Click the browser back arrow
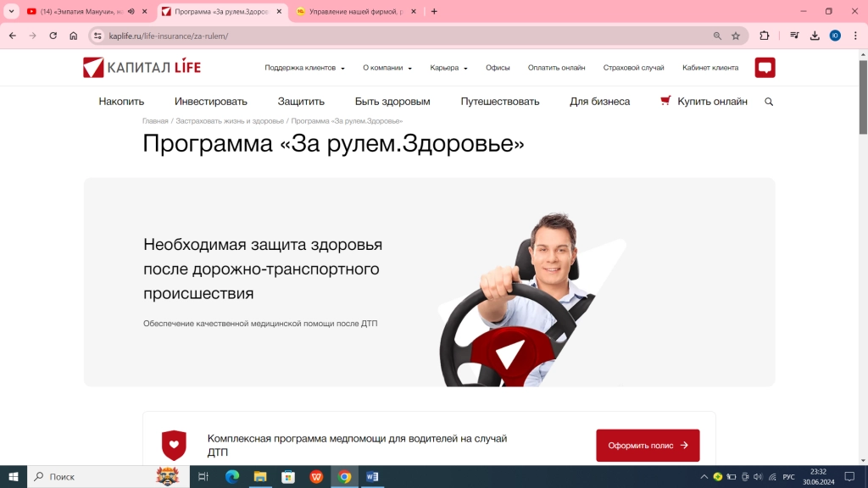The image size is (868, 488). (x=13, y=36)
